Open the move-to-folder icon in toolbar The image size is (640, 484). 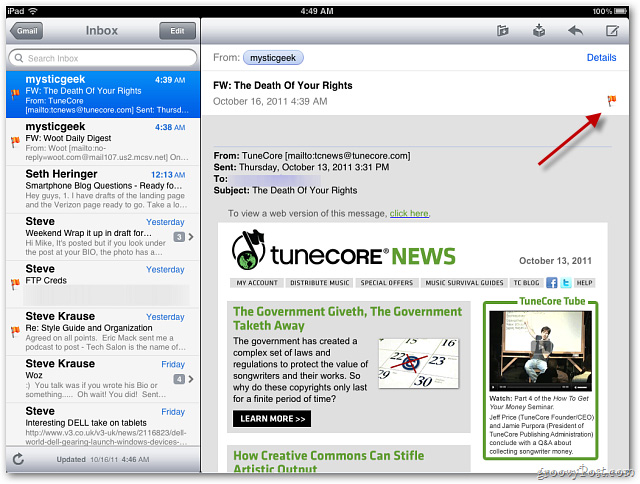click(502, 31)
